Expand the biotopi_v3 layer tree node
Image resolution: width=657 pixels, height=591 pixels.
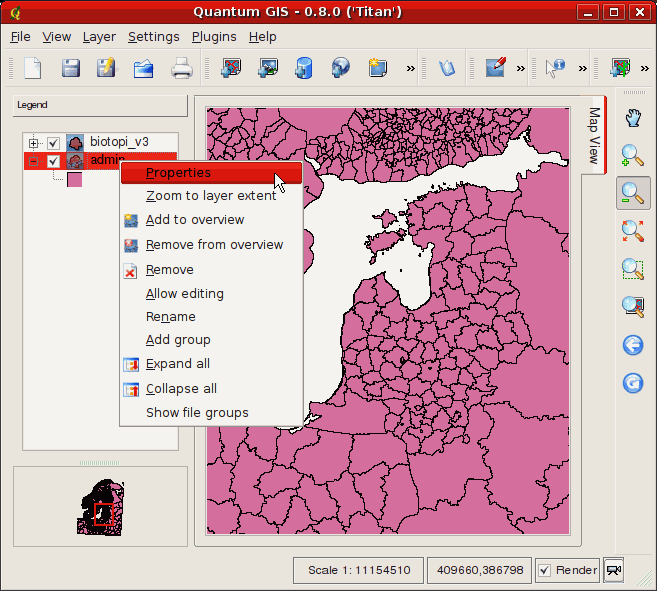click(34, 143)
